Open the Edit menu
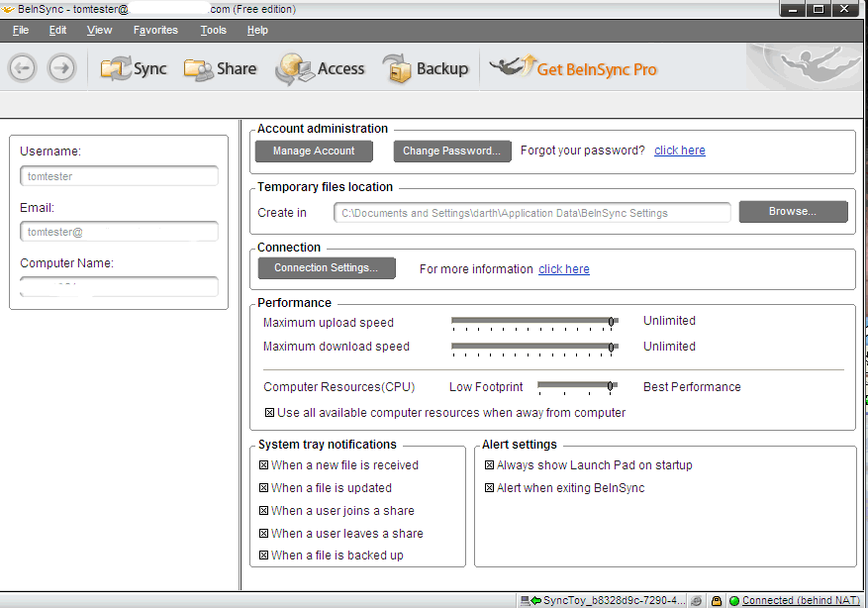The height and width of the screenshot is (608, 868). click(x=57, y=30)
